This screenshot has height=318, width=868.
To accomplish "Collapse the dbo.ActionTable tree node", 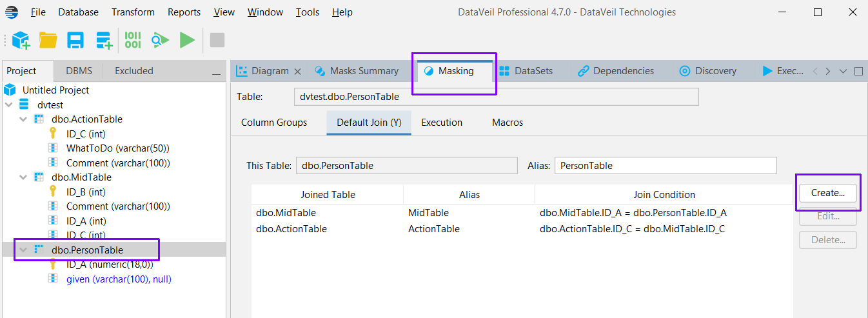I will click(x=23, y=119).
